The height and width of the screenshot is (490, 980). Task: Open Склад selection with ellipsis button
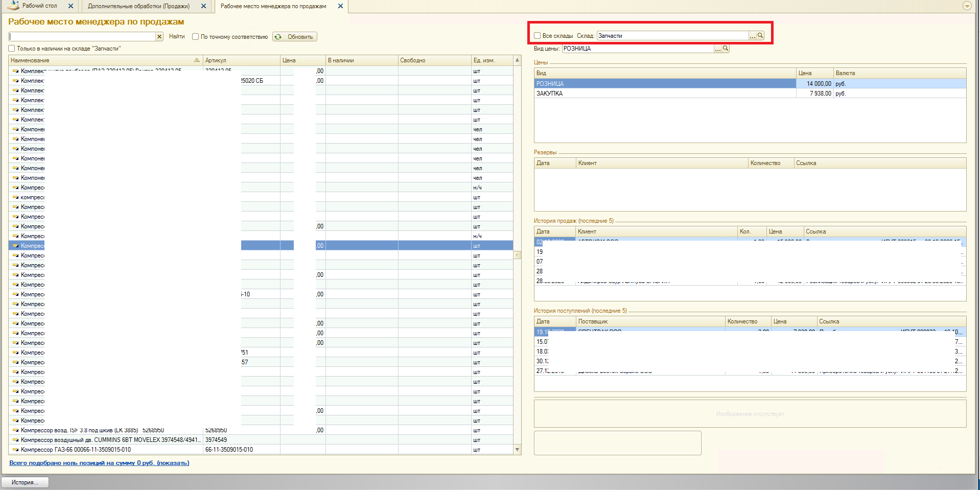click(x=752, y=36)
